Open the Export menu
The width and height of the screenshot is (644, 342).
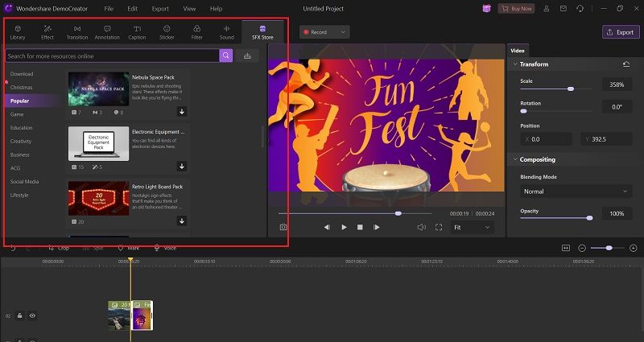[x=160, y=9]
